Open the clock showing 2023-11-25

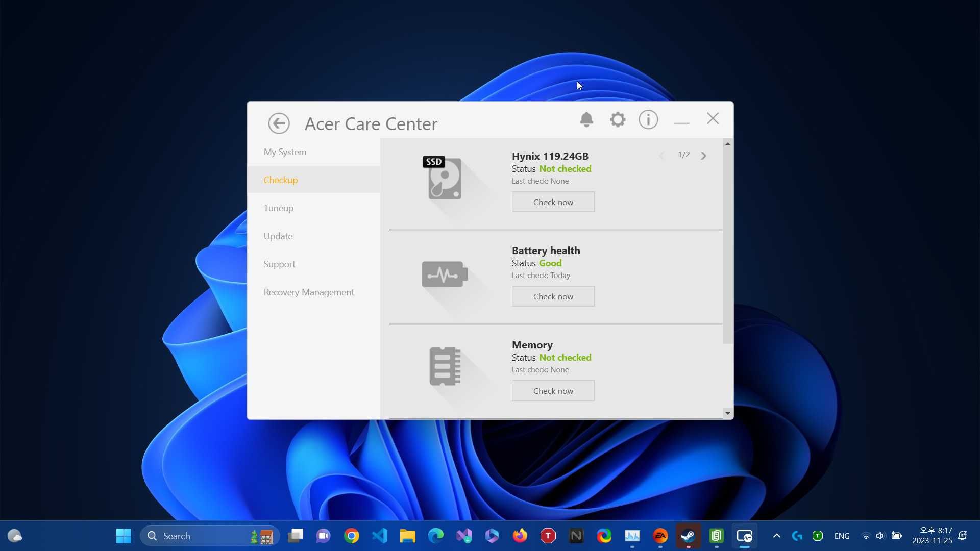pos(932,536)
